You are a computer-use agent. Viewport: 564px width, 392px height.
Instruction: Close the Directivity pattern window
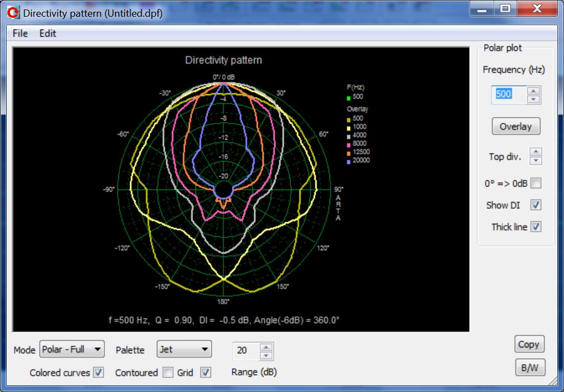click(x=537, y=8)
